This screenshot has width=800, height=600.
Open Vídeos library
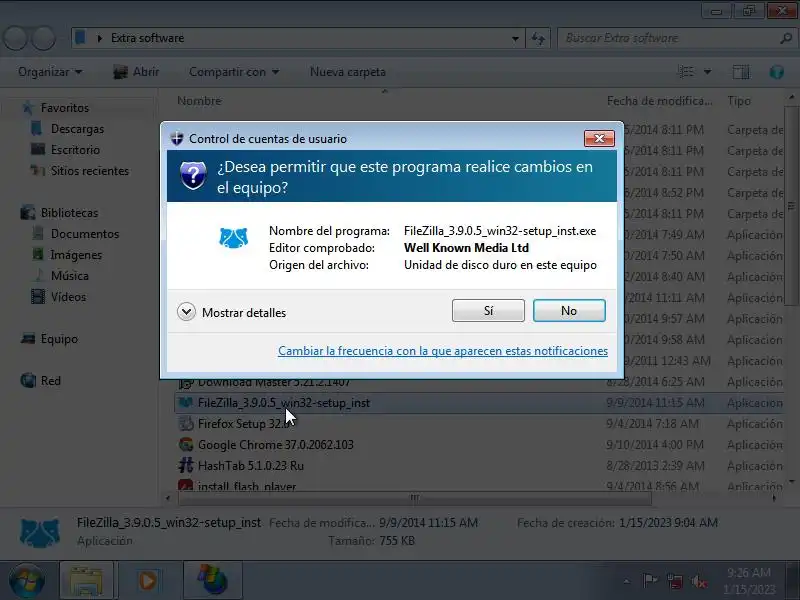tap(68, 296)
